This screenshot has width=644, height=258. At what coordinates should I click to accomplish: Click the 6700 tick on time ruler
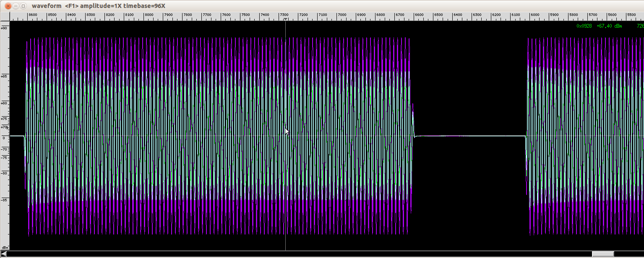tap(400, 15)
